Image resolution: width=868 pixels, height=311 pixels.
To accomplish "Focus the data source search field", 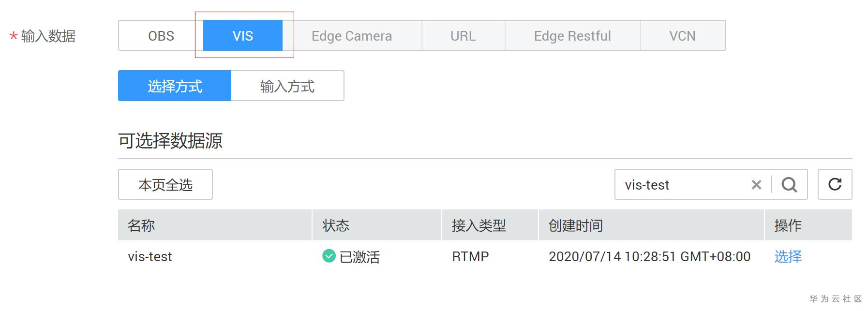I will click(682, 185).
